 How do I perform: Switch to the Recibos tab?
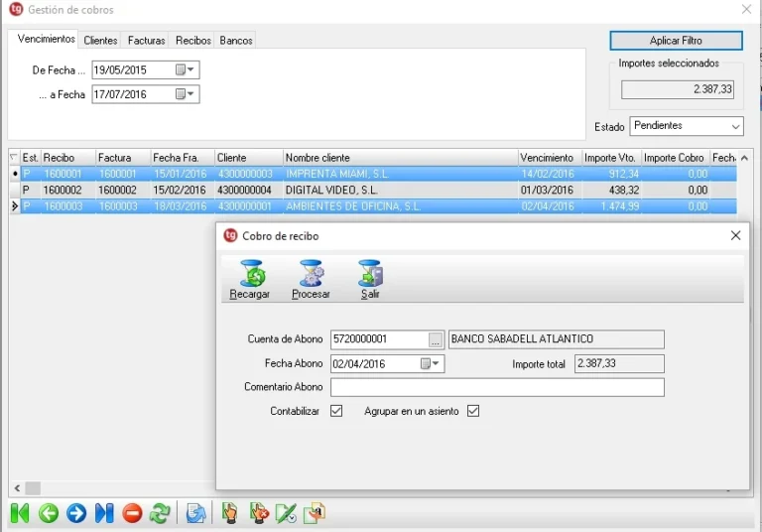click(193, 41)
